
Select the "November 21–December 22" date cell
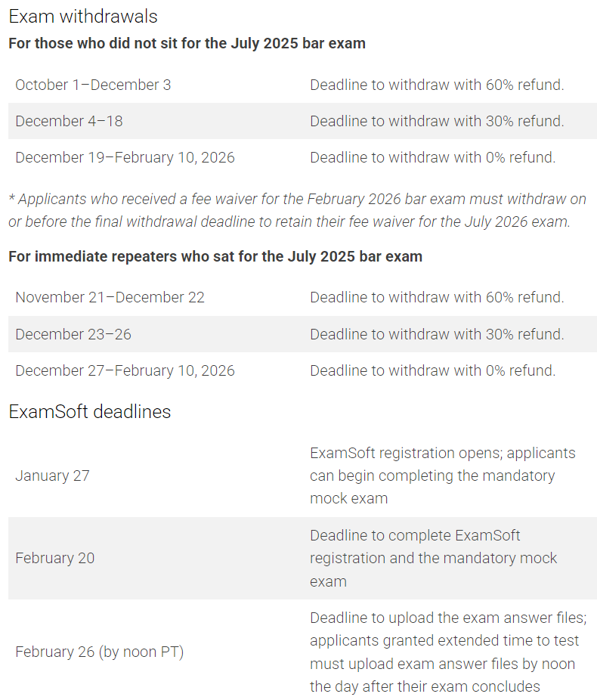coord(110,297)
